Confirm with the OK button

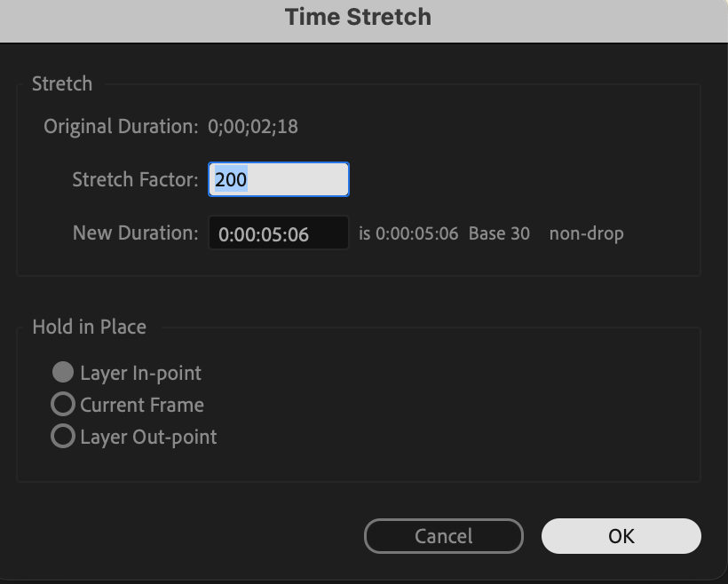(x=621, y=536)
